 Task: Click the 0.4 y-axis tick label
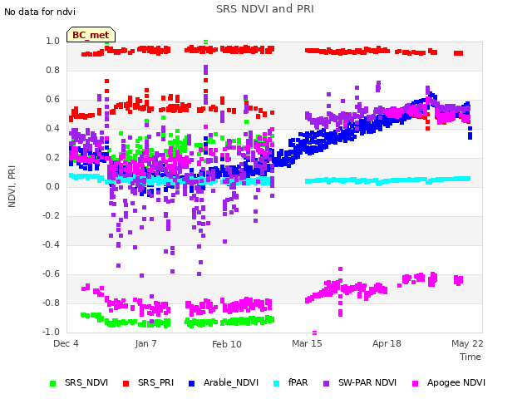coord(52,128)
